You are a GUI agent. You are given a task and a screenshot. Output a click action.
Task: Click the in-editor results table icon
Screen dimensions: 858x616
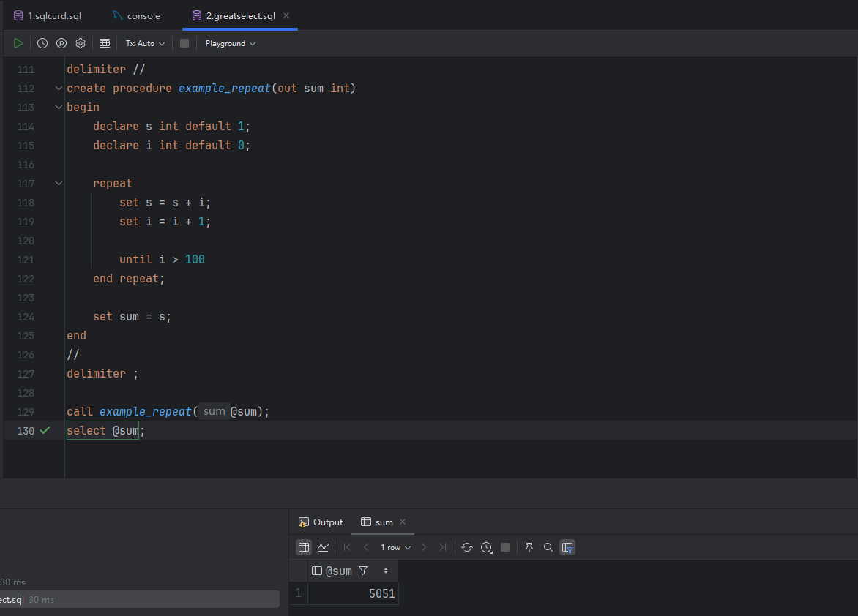click(105, 43)
